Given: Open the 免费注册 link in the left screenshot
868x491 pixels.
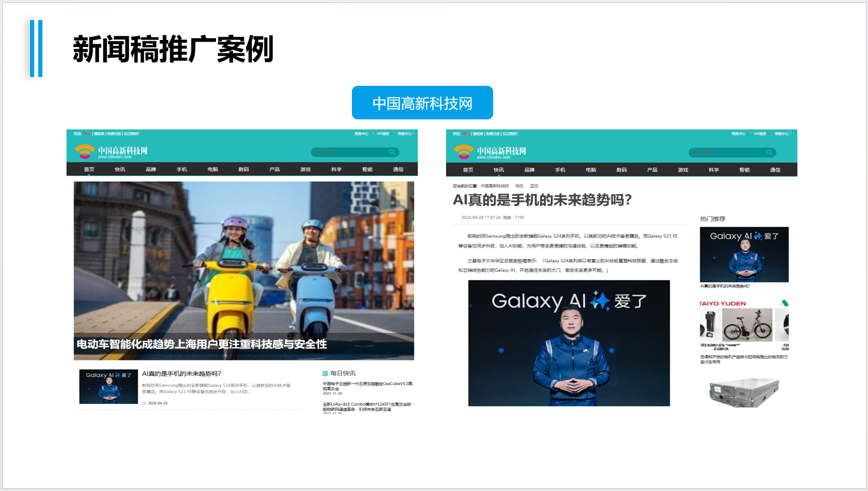Looking at the screenshot, I should point(114,134).
